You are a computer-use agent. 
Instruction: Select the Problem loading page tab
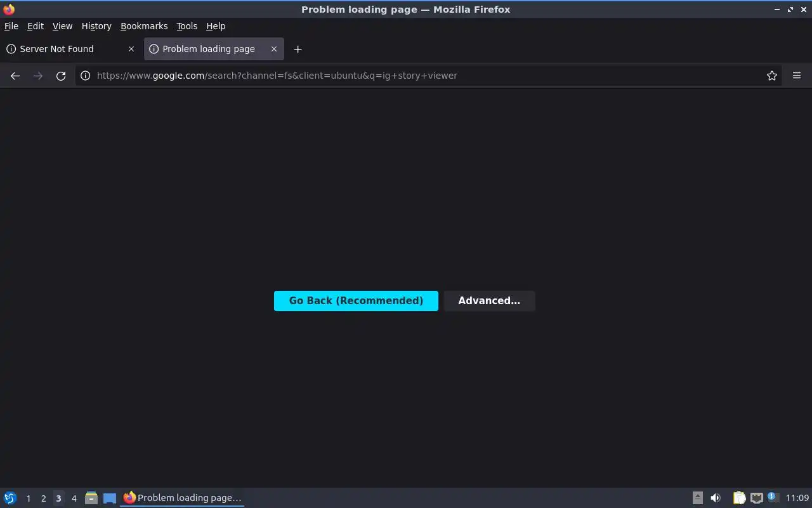[x=214, y=49]
